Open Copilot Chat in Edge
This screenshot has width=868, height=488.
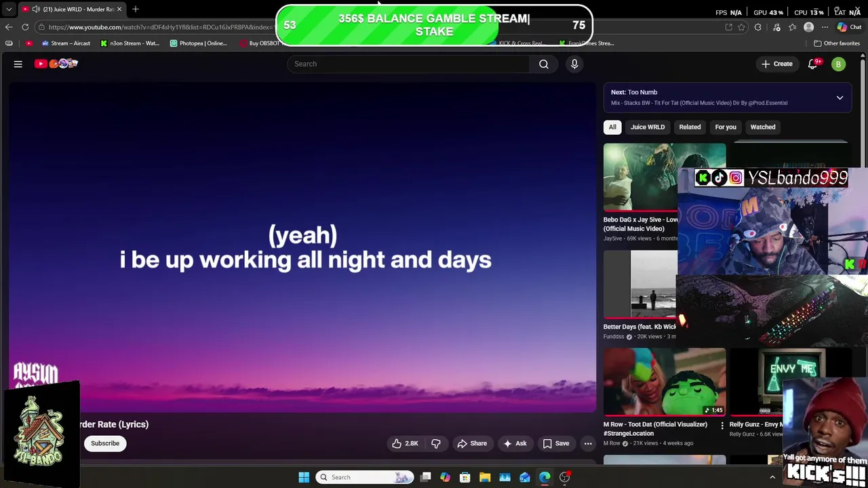point(849,27)
